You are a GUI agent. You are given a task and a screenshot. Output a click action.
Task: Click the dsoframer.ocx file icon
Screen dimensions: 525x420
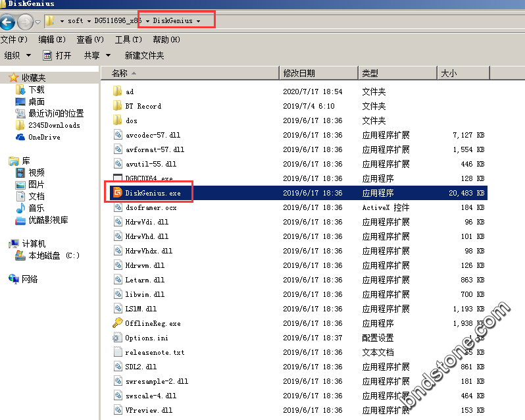pyautogui.click(x=118, y=207)
